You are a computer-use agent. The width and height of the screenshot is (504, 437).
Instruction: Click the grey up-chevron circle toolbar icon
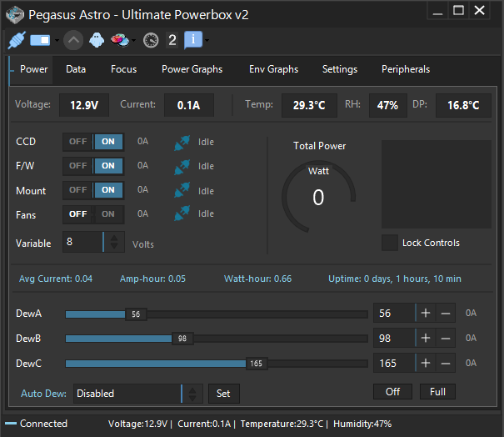click(73, 40)
